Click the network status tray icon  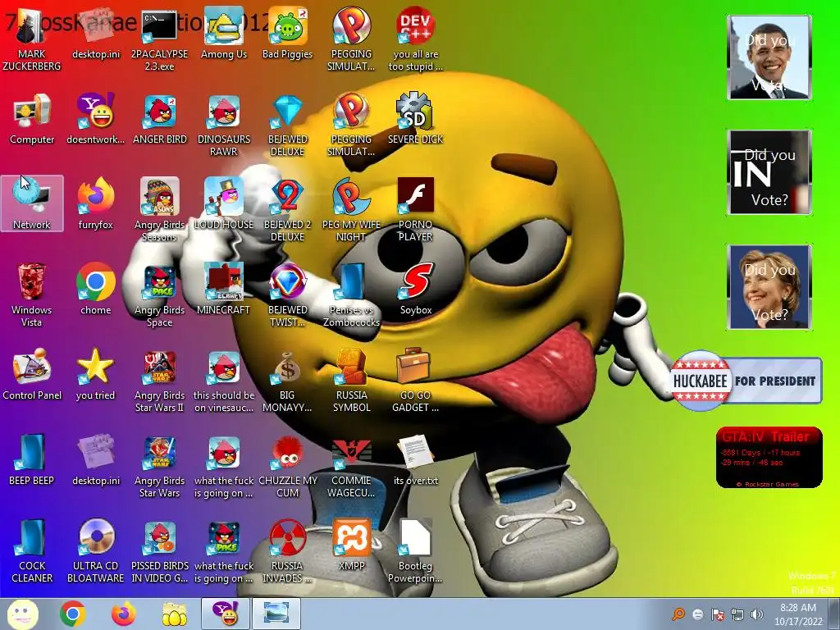[x=737, y=614]
